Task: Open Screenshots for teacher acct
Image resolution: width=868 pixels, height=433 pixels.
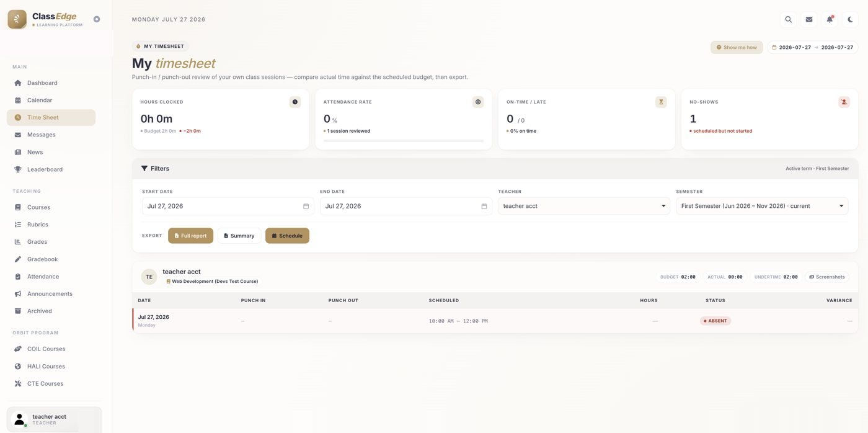Action: [827, 277]
